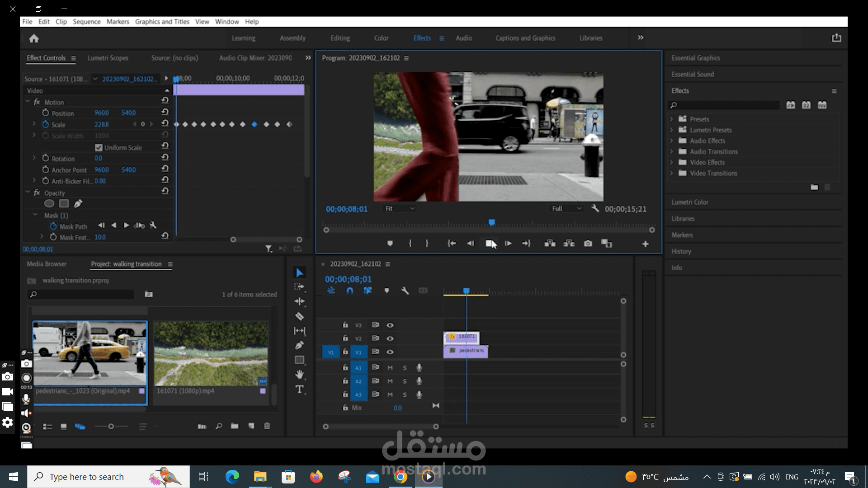This screenshot has height=488, width=868.
Task: Expand the Video Effects folder in Effects panel
Action: tap(672, 162)
